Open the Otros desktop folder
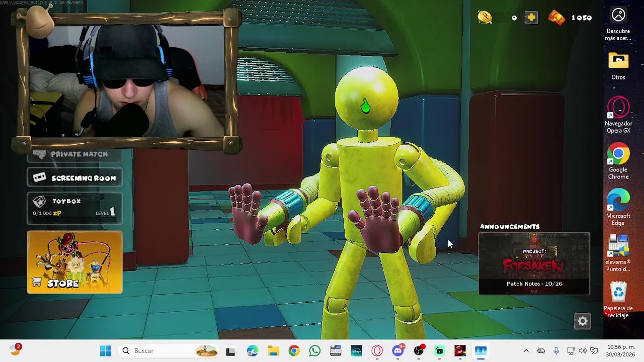 618,66
